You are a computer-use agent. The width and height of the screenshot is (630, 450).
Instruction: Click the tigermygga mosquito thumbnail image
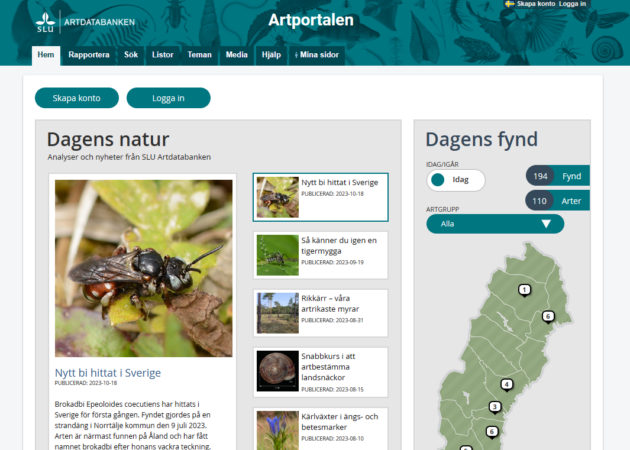pos(278,255)
